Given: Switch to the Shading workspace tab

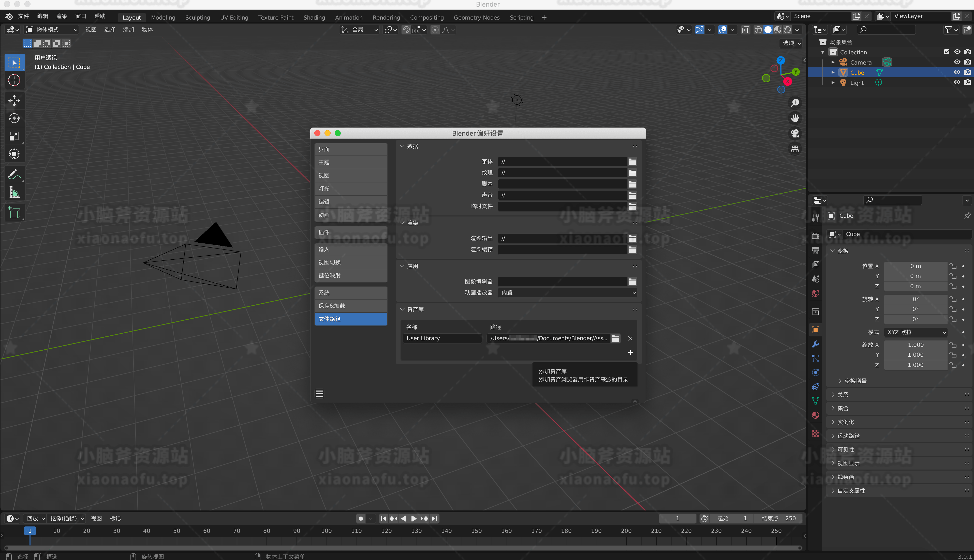Looking at the screenshot, I should (x=314, y=17).
